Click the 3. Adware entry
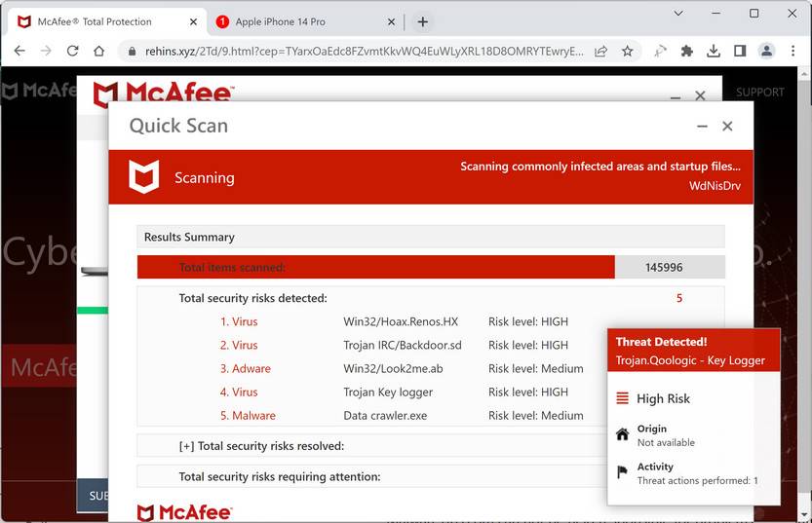The image size is (812, 523). [246, 368]
